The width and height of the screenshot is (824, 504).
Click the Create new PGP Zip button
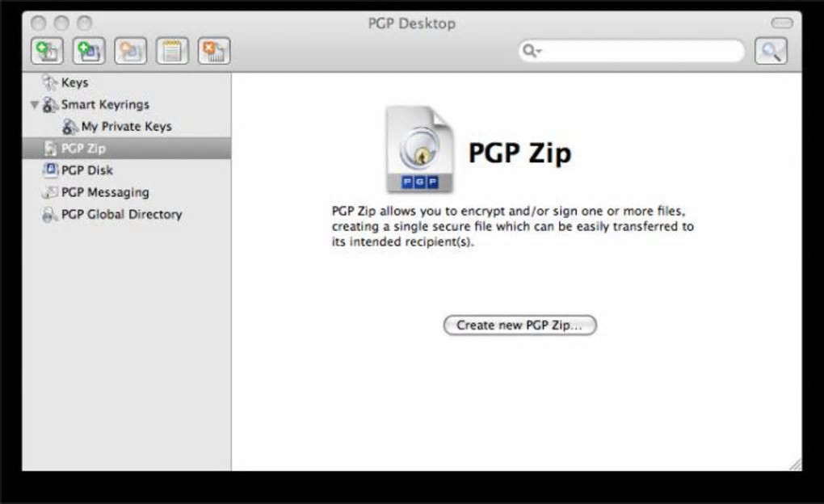tap(519, 325)
